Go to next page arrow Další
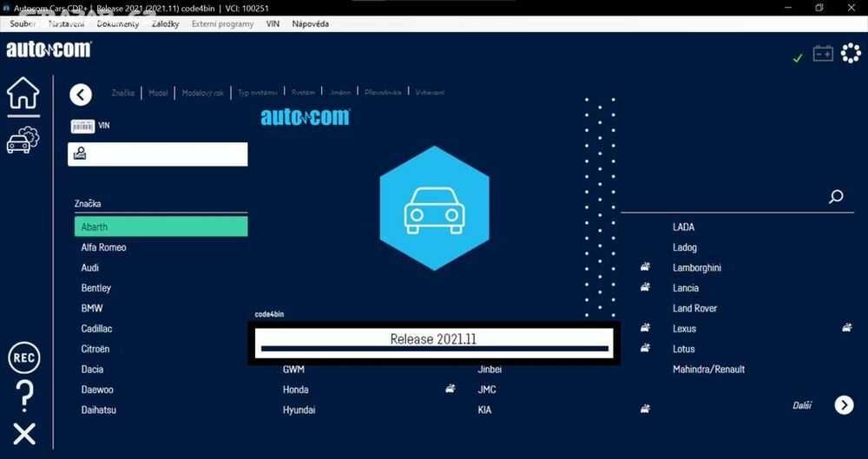Screen dimensions: 868x459 845,405
